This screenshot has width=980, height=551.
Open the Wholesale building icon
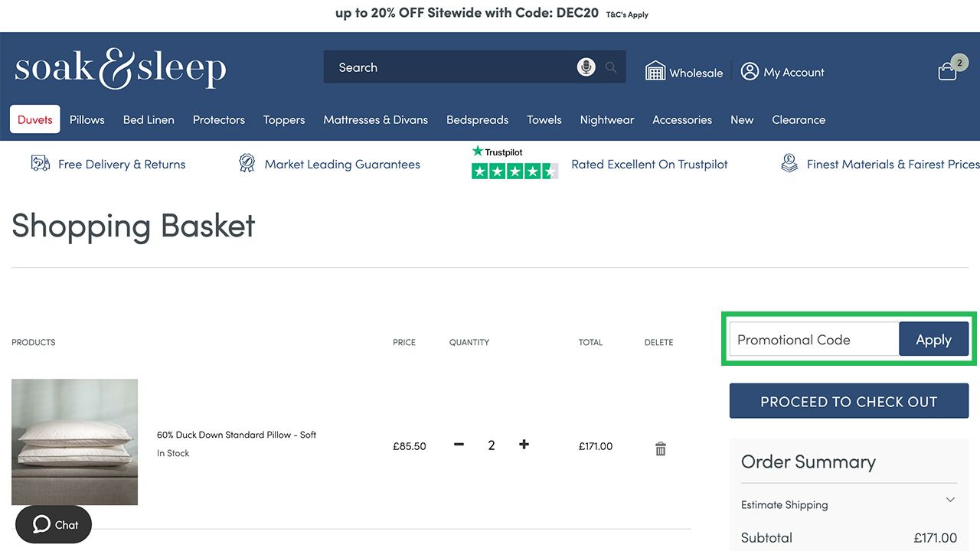tap(655, 71)
